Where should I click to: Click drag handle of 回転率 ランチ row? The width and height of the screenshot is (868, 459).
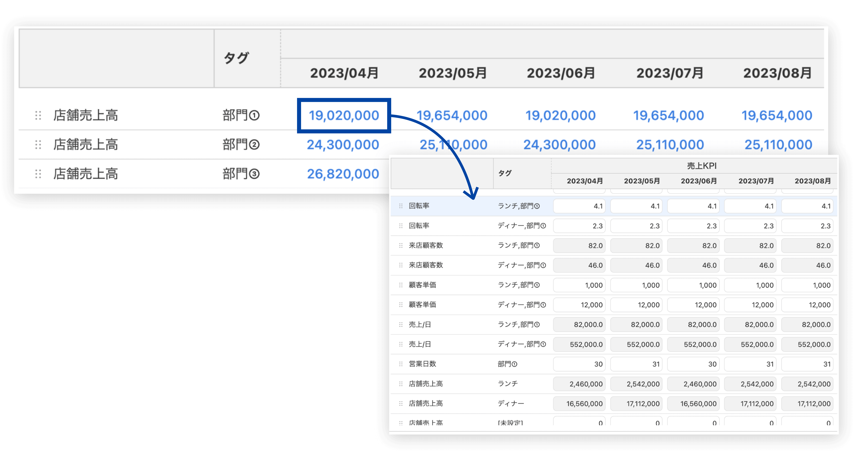tap(401, 206)
